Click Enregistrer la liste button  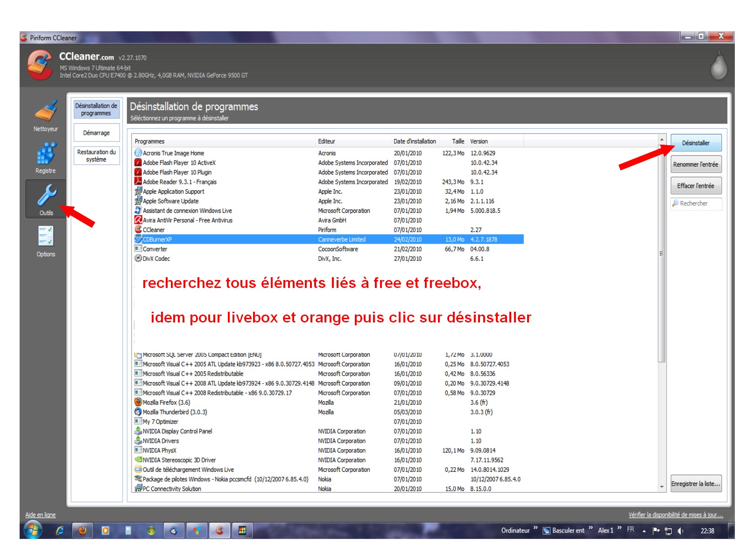[696, 484]
